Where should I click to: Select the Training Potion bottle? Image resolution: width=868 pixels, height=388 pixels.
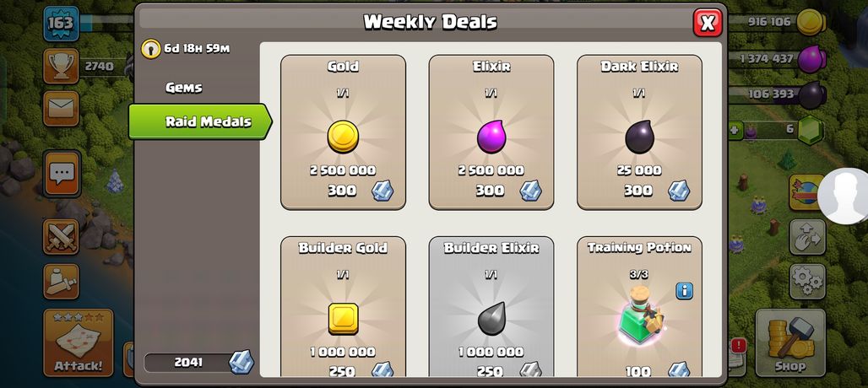point(642,316)
